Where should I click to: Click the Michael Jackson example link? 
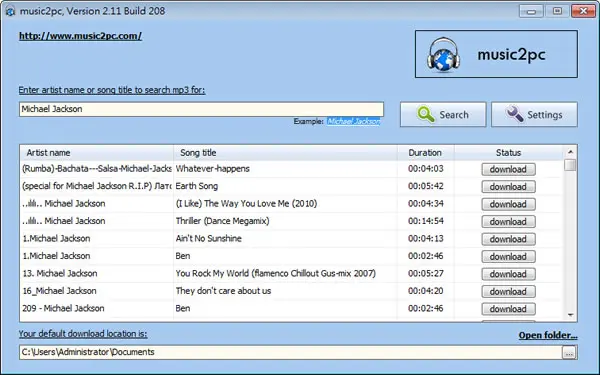coord(354,121)
